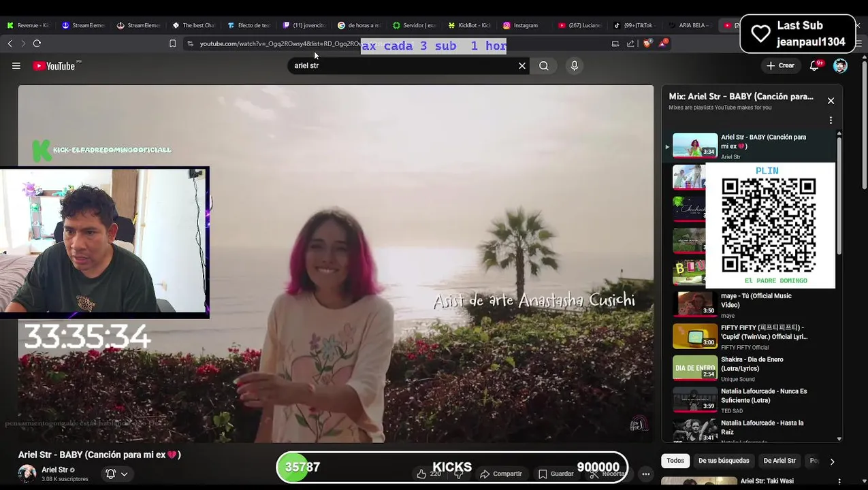Open Mix playlist three-dot options
The width and height of the screenshot is (868, 490).
[x=831, y=120]
